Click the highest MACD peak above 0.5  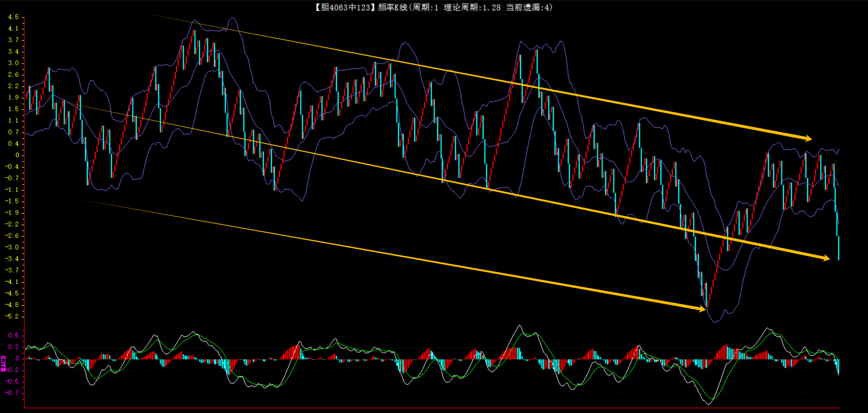(520, 326)
